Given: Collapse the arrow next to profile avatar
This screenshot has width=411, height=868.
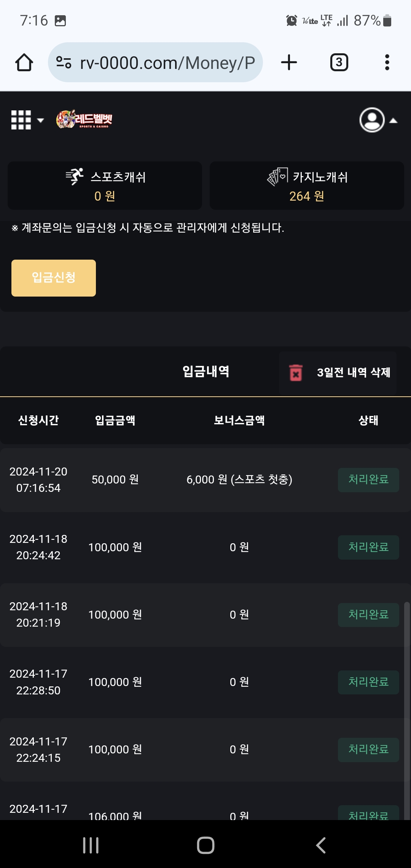Looking at the screenshot, I should (393, 121).
